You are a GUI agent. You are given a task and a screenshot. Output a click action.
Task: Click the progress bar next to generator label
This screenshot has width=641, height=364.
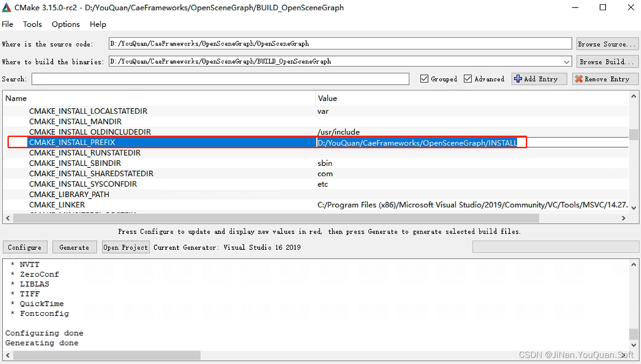[x=556, y=247]
